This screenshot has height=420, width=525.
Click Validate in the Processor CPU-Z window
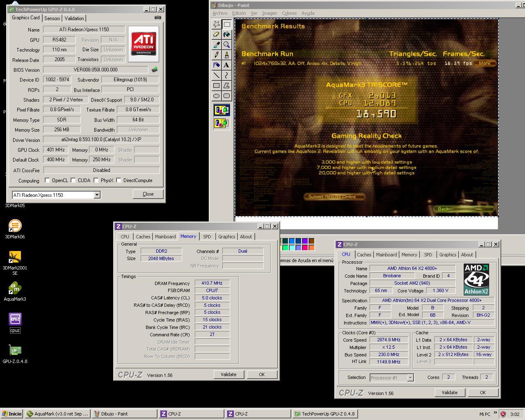[450, 393]
